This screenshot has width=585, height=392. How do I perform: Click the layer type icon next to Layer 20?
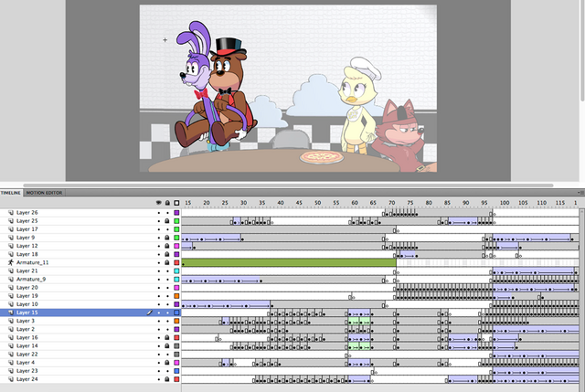[x=11, y=288]
